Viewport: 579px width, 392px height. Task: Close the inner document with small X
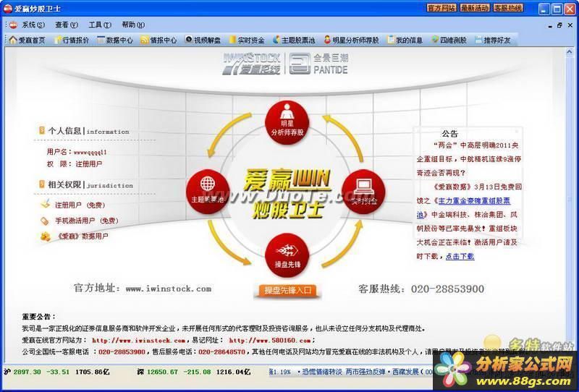click(570, 25)
